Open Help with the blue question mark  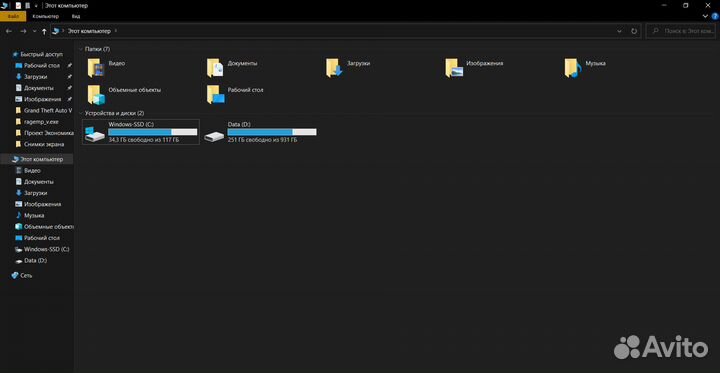pyautogui.click(x=714, y=16)
